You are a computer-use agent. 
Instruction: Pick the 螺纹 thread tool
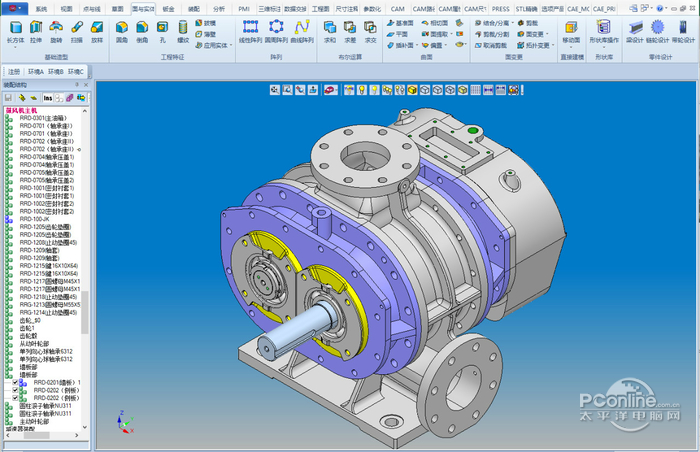pos(182,32)
